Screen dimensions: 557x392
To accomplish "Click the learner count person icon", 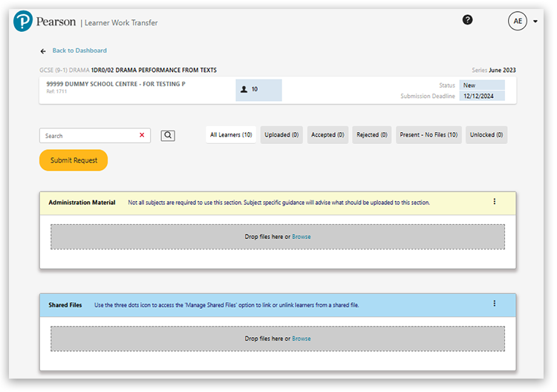I will coord(244,89).
